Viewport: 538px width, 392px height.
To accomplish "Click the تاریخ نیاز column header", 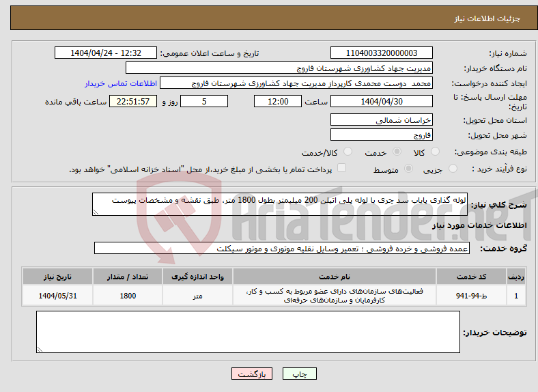I will point(57,277).
